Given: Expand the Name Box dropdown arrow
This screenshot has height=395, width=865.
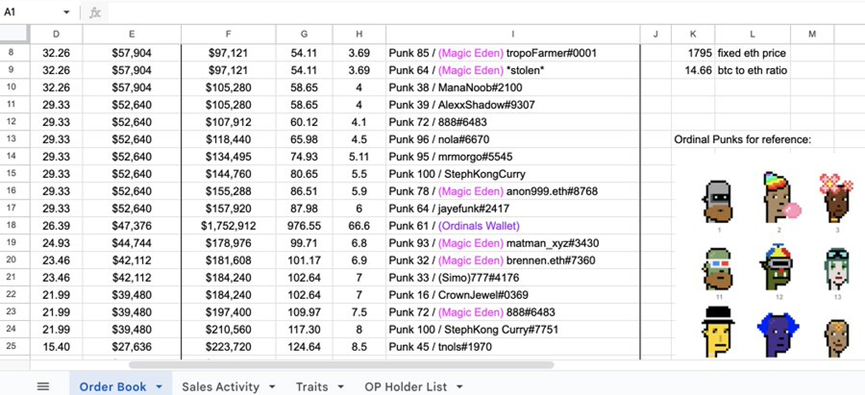Looking at the screenshot, I should pyautogui.click(x=66, y=13).
